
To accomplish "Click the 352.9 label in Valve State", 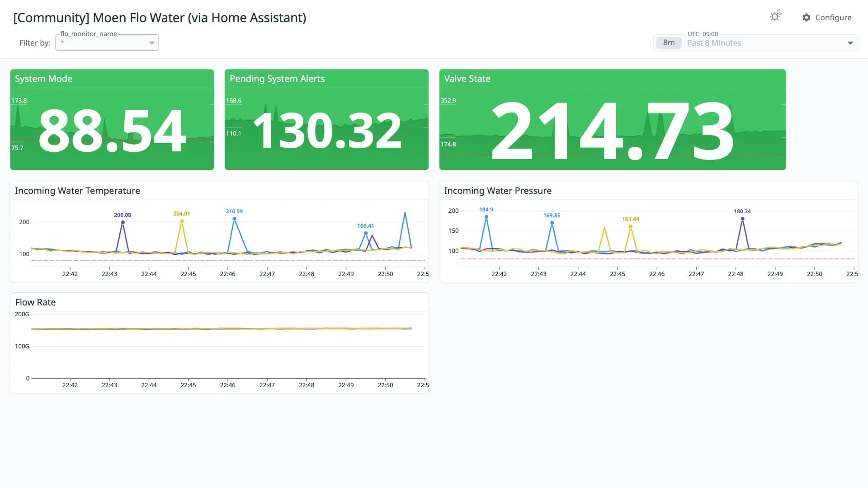I will 448,100.
